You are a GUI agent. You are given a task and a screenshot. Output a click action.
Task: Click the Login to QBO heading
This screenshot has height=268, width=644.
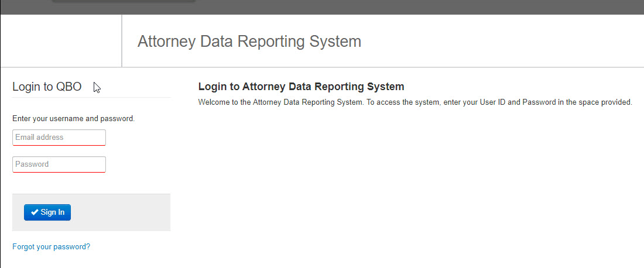pyautogui.click(x=47, y=87)
